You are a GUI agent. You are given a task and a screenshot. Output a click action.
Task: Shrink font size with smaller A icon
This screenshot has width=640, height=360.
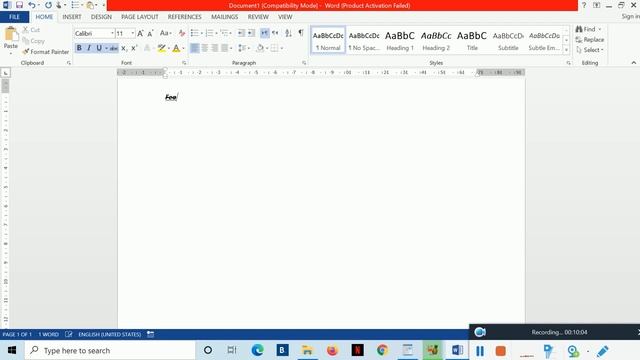coord(150,33)
